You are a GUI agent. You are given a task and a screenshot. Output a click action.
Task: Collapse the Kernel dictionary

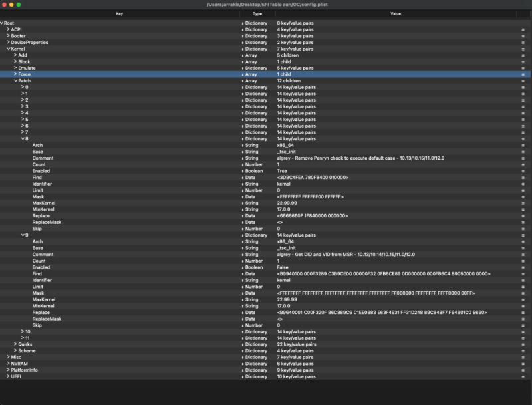coord(8,49)
